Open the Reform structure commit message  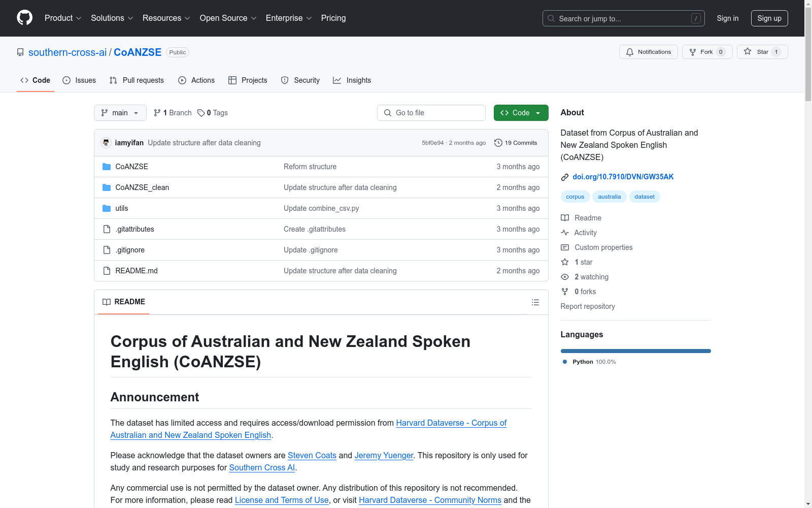310,167
